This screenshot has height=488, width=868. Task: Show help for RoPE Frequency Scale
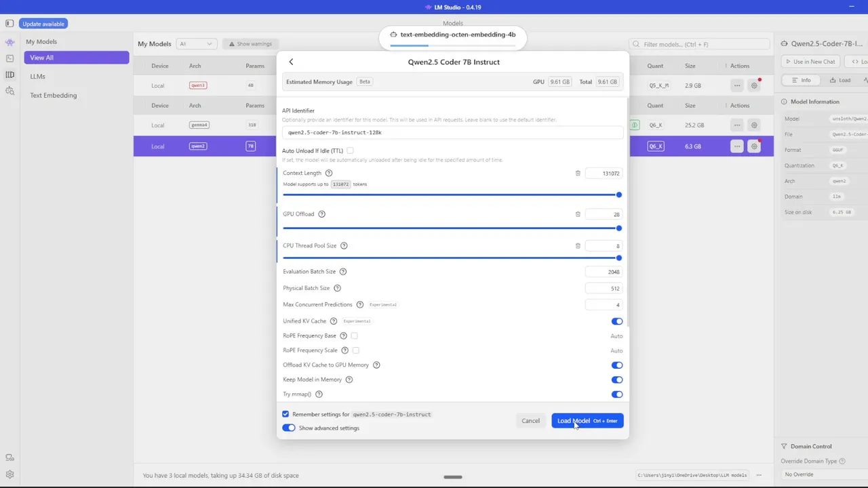click(x=344, y=350)
